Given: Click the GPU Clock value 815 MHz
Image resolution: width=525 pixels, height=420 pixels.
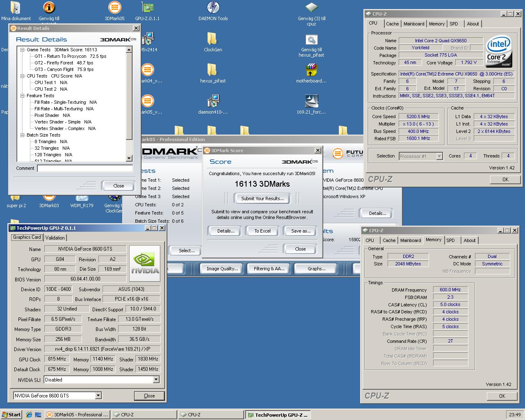Looking at the screenshot, I should click(57, 359).
